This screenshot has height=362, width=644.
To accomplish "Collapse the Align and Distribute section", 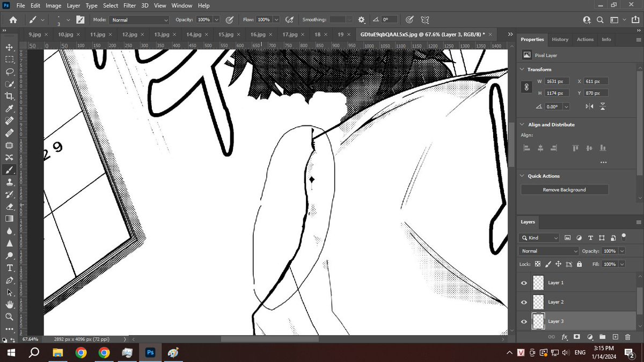I will pyautogui.click(x=522, y=124).
